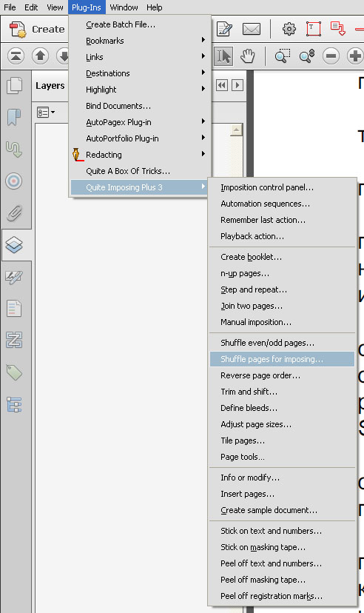
Task: Click the red export comments icon
Action: (338, 29)
